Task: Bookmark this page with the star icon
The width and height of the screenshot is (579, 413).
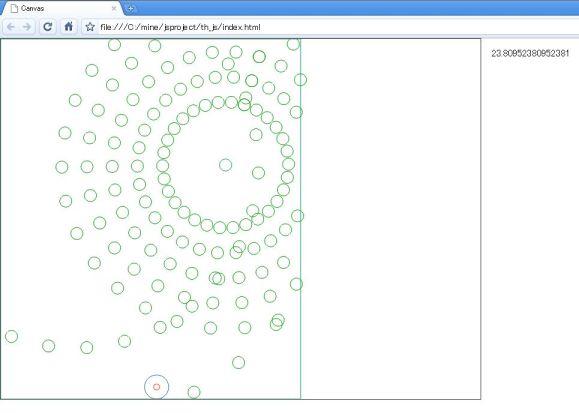Action: [90, 27]
